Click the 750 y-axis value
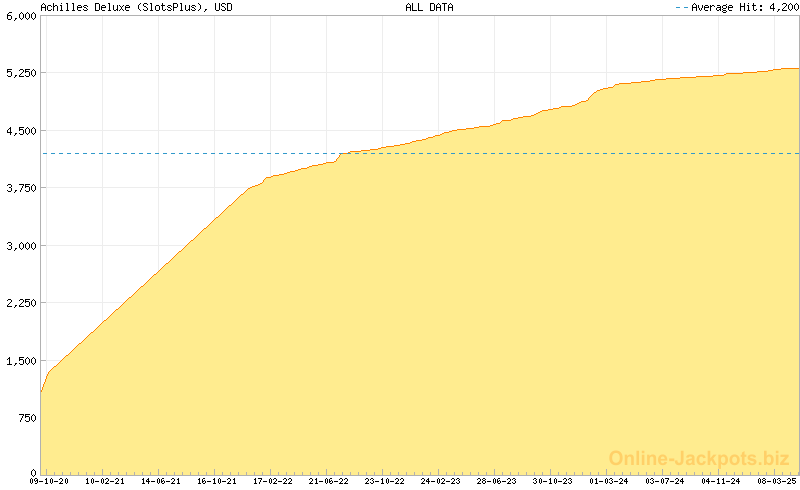The width and height of the screenshot is (800, 490). pos(26,418)
